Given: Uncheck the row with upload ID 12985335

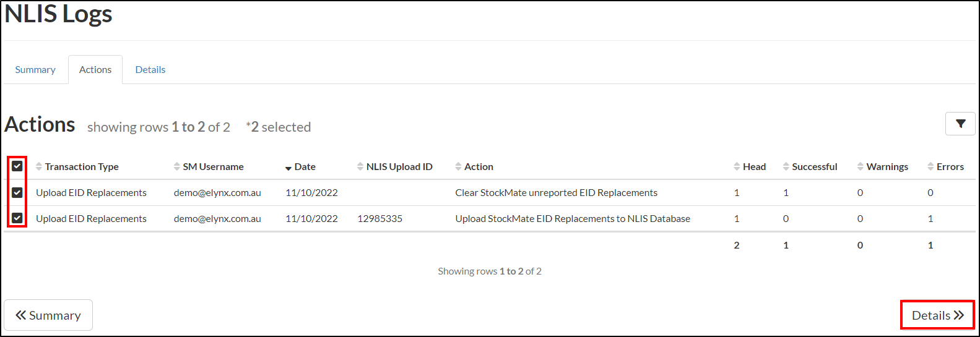Looking at the screenshot, I should click(17, 218).
